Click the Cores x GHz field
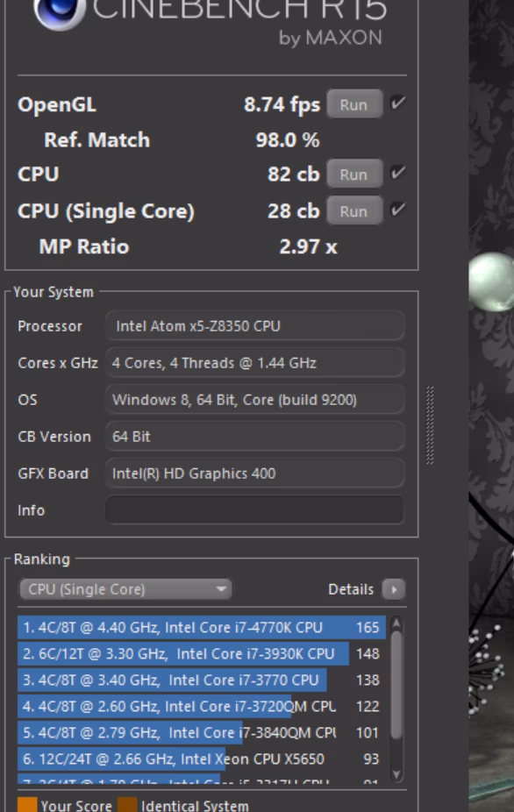Screen dimensions: 514x812 (254, 362)
